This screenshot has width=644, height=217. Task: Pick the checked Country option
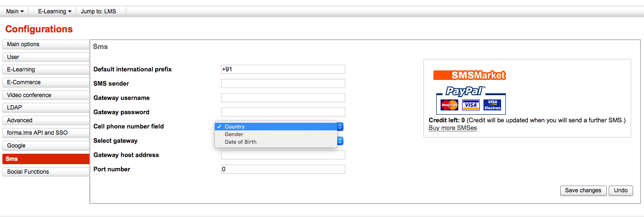234,127
